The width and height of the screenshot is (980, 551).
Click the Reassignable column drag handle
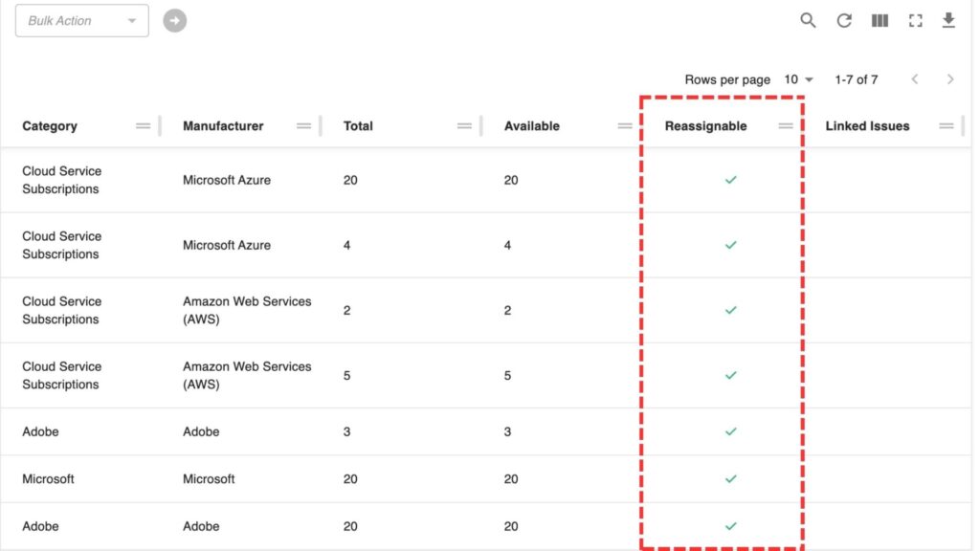[x=786, y=125]
